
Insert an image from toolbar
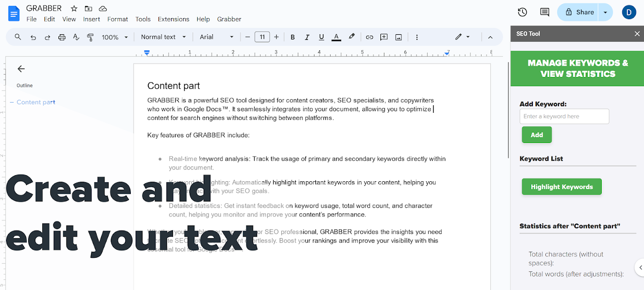tap(398, 37)
